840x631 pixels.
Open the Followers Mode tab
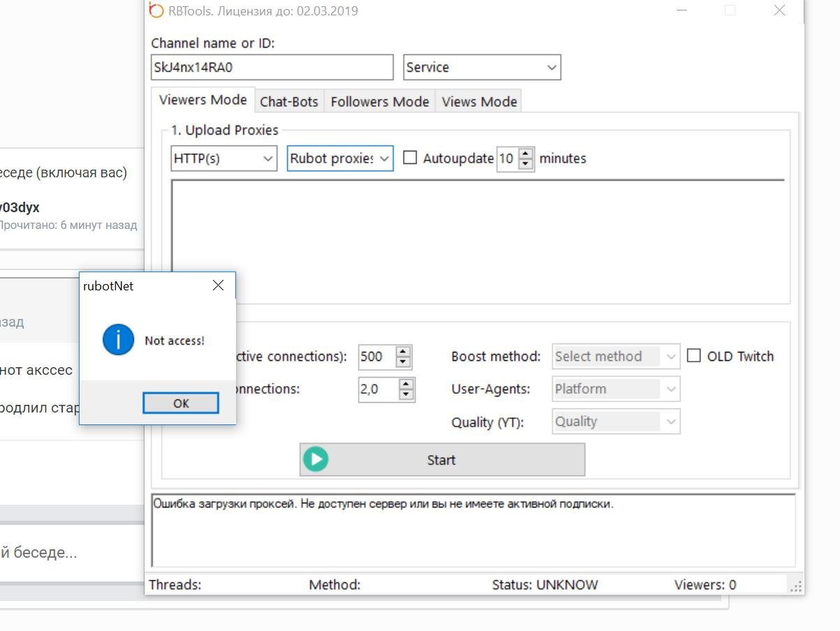[379, 102]
